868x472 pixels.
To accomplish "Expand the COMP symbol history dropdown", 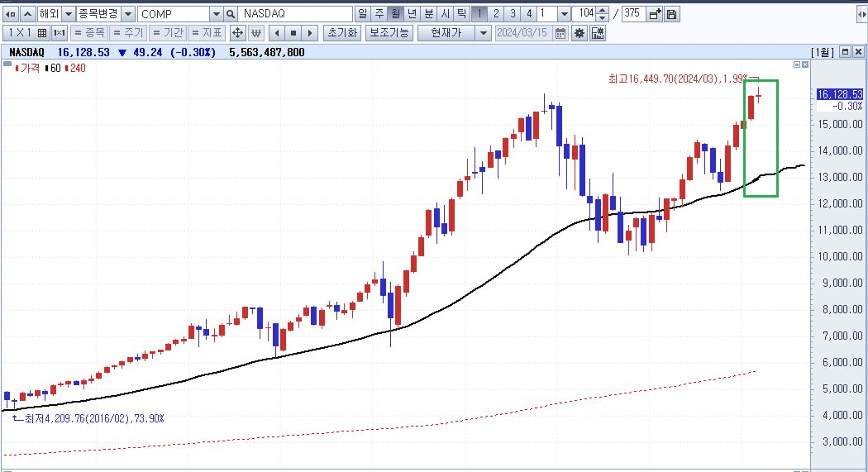I will 217,14.
